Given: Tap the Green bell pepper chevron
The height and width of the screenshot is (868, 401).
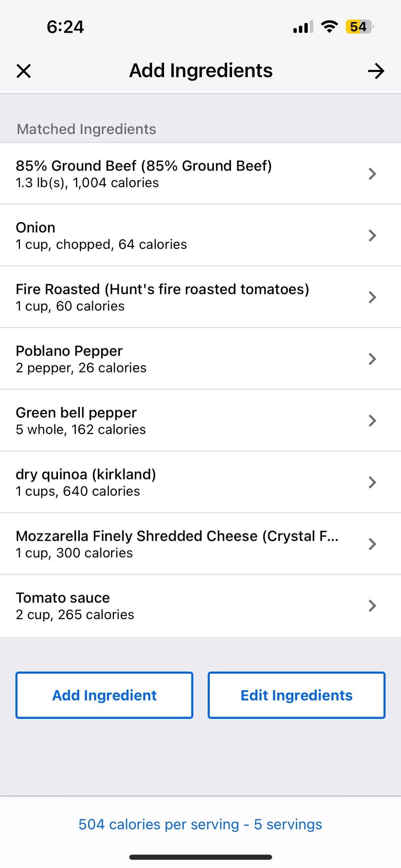Looking at the screenshot, I should (x=372, y=420).
